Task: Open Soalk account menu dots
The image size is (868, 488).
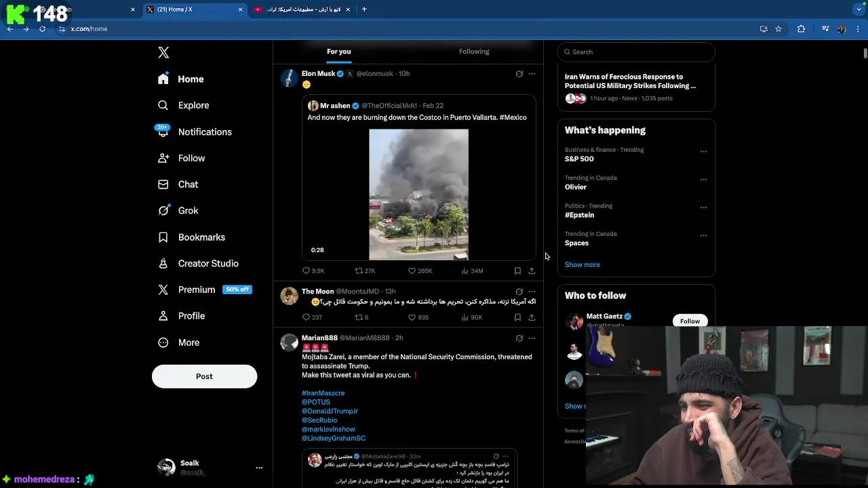Action: 259,468
